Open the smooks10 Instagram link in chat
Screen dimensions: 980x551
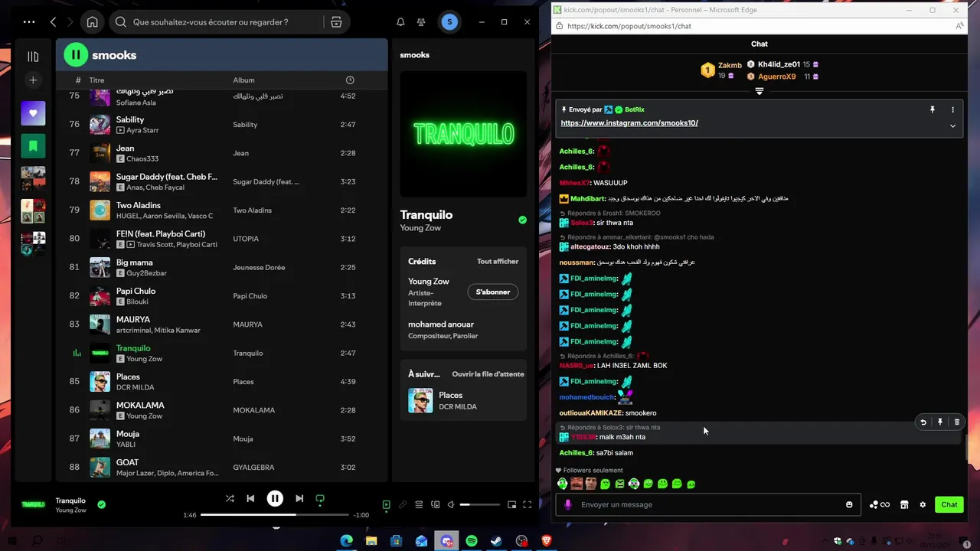629,122
